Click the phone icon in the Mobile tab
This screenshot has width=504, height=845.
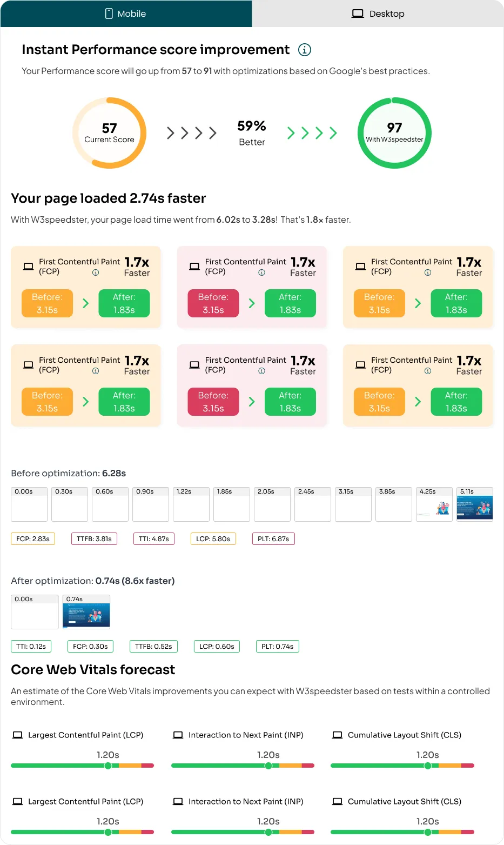coord(109,14)
